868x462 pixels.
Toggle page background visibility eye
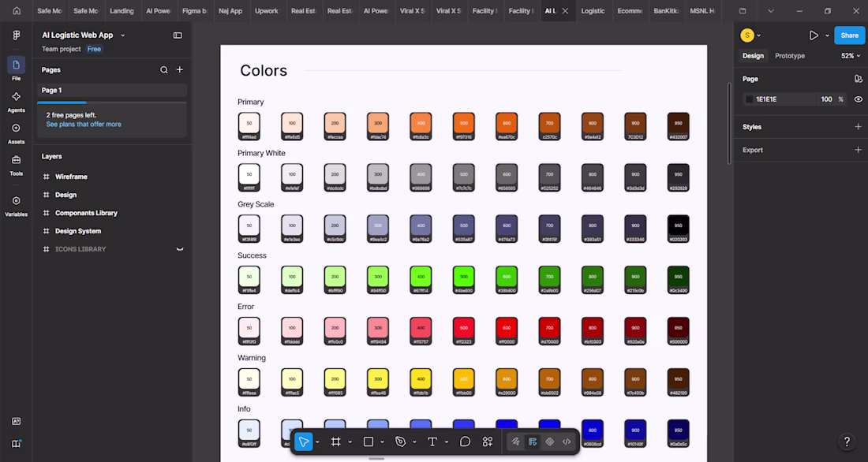858,99
